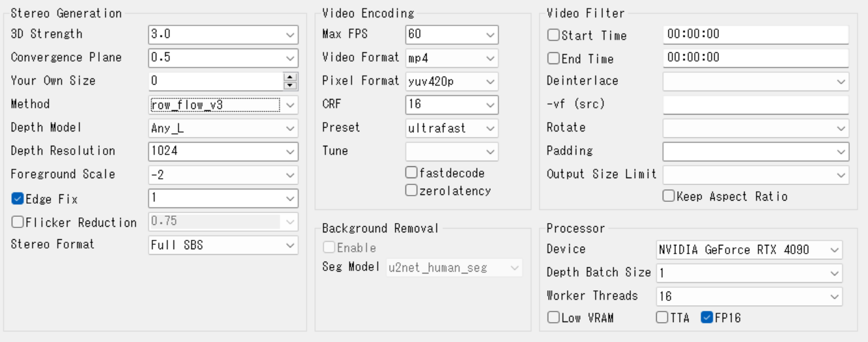Image resolution: width=868 pixels, height=342 pixels.
Task: Decrease Your Own Size with down arrow
Action: click(x=291, y=85)
